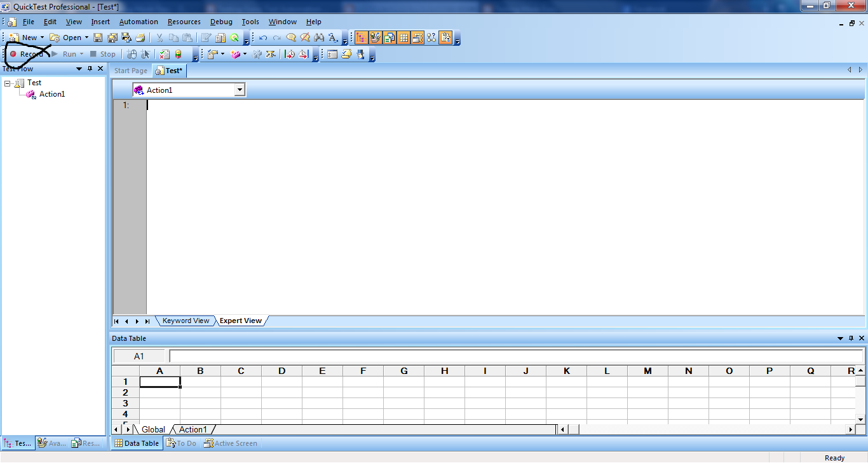The image size is (868, 463).
Task: Click the Redo arrow icon
Action: [277, 38]
